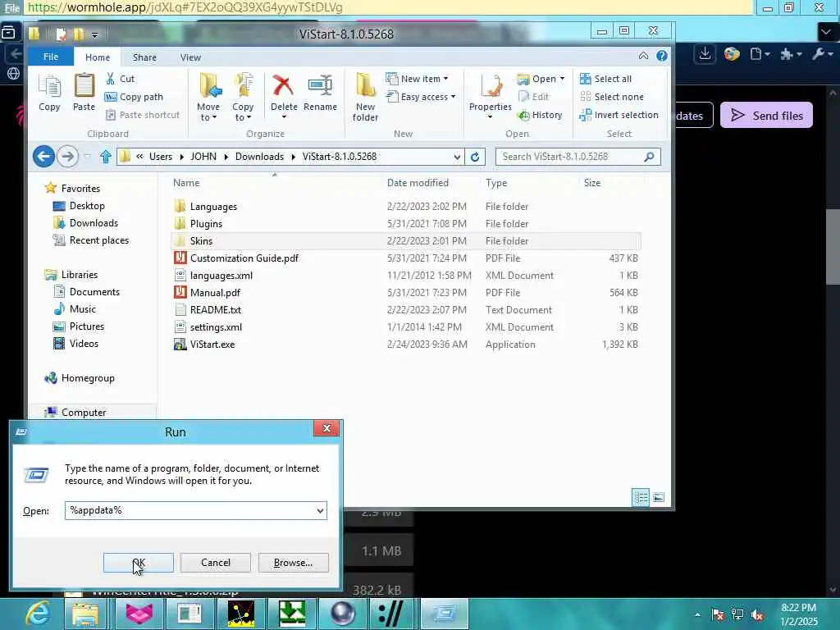Open the File ribbon tab

point(51,57)
